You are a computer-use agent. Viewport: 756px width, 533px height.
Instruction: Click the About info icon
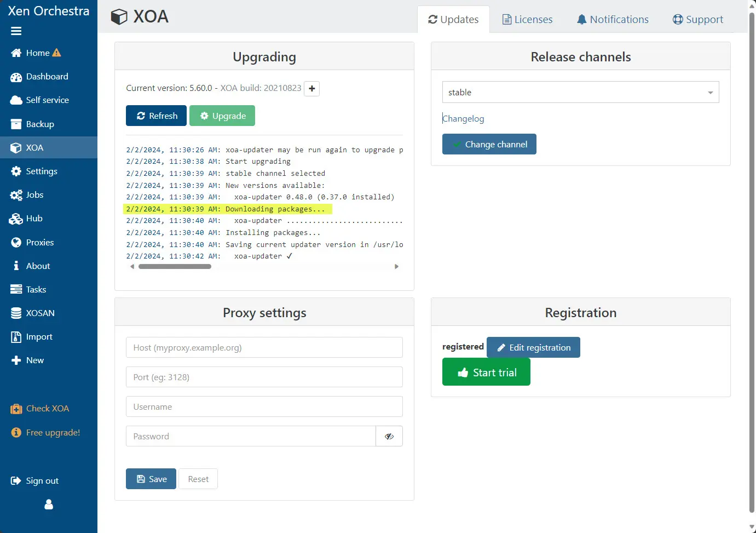click(16, 266)
